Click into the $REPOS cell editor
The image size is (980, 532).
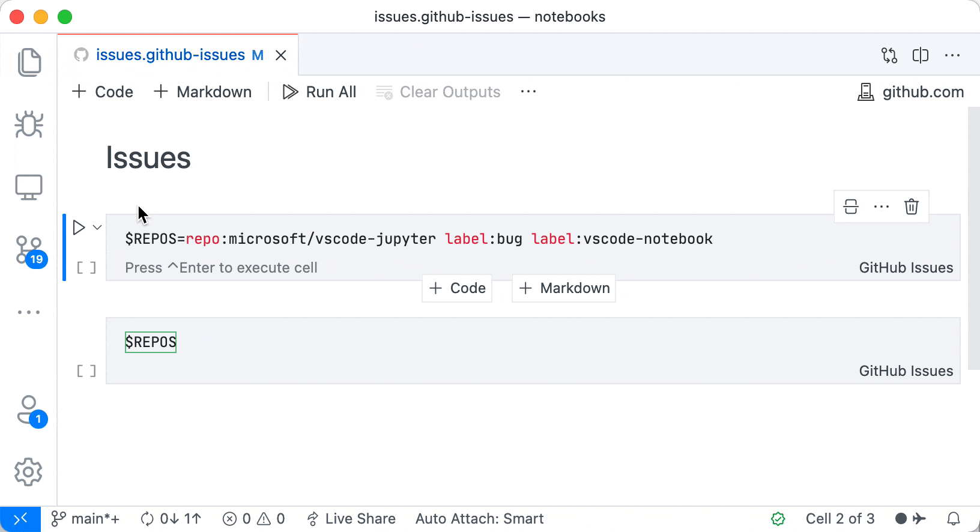420,342
